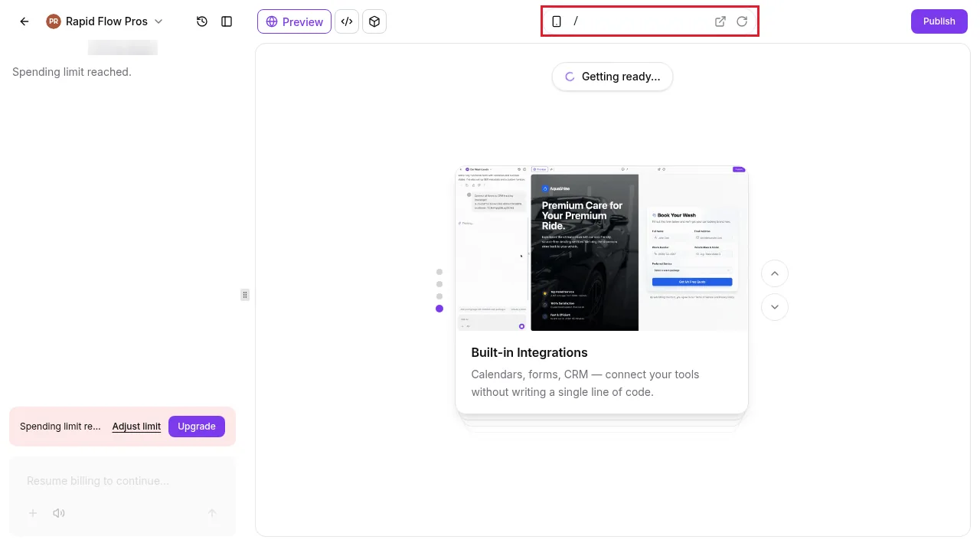Click the truncated spending limit banner text
Image resolution: width=980 pixels, height=546 pixels.
click(x=60, y=427)
